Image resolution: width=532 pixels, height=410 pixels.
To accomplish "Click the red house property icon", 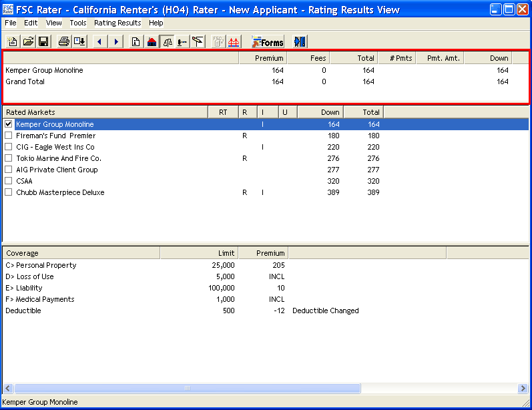I will point(152,42).
